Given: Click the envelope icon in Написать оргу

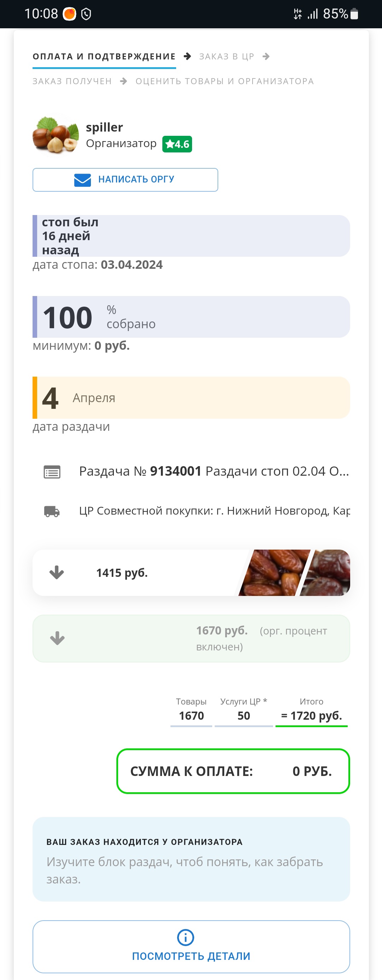Looking at the screenshot, I should pyautogui.click(x=82, y=180).
